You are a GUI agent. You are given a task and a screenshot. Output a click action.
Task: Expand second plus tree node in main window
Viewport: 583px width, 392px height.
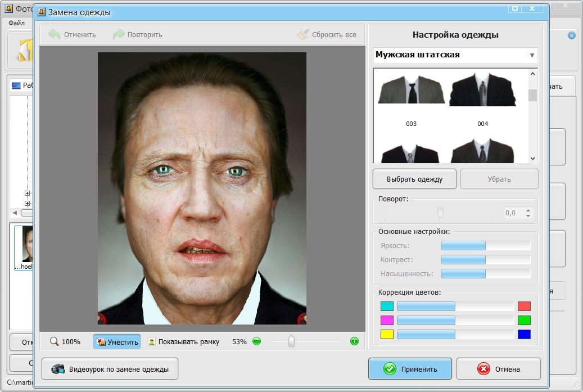[x=27, y=203]
